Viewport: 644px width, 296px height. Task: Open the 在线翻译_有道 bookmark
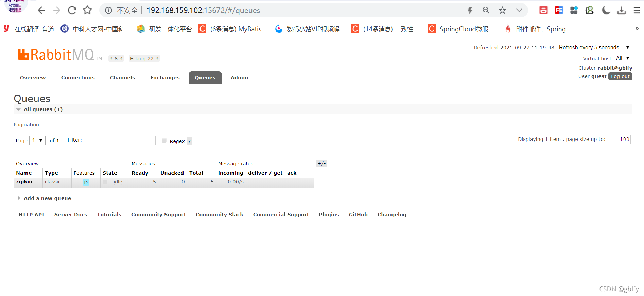click(x=29, y=29)
